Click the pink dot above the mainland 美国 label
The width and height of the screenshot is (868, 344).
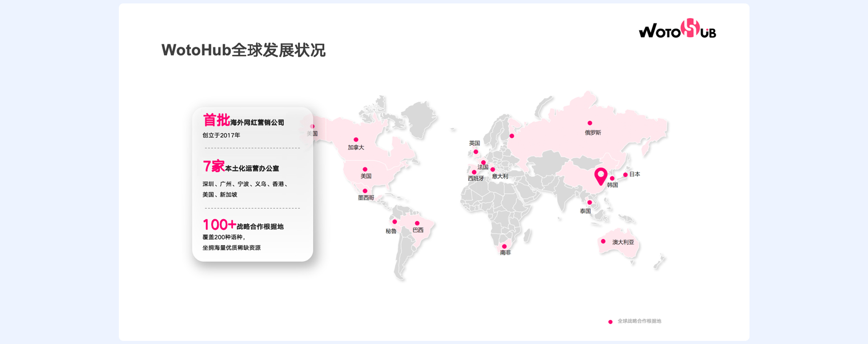tap(365, 169)
